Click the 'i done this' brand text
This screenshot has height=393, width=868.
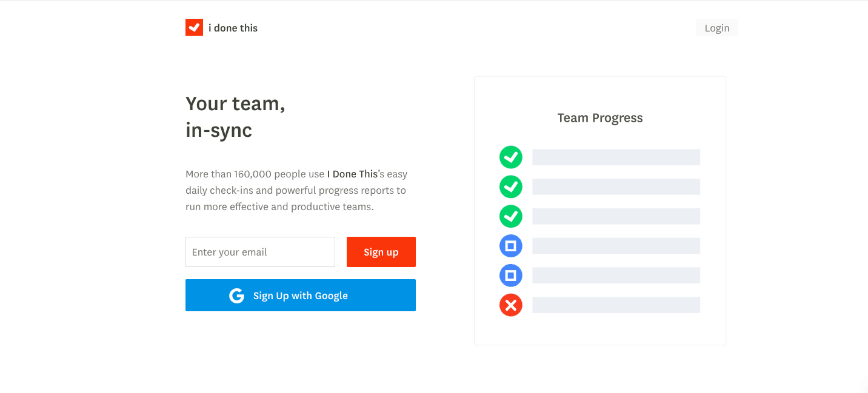tap(233, 28)
